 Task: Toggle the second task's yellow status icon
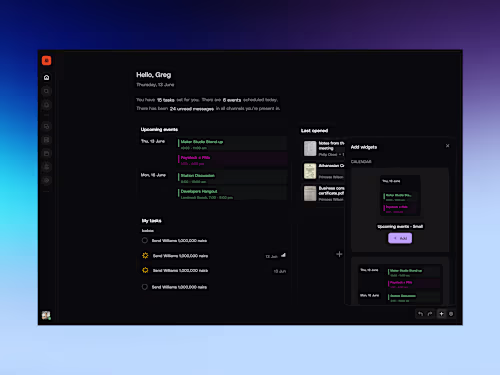pyautogui.click(x=145, y=256)
